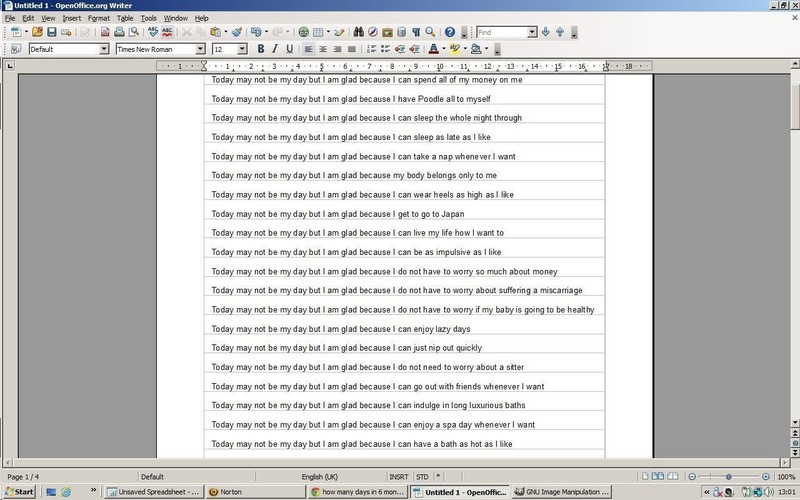Open the Table menu
This screenshot has height=500, width=800.
click(124, 18)
